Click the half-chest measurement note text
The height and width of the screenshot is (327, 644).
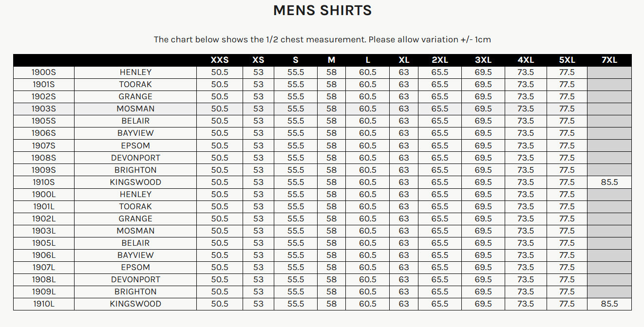(322, 39)
